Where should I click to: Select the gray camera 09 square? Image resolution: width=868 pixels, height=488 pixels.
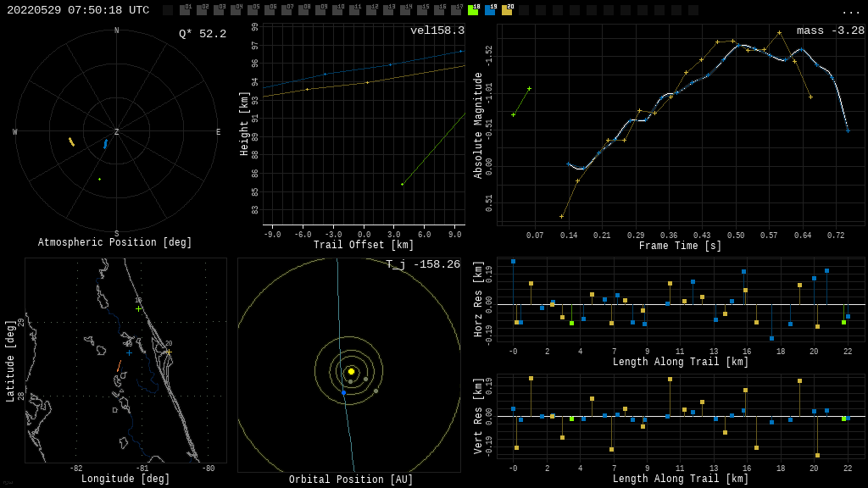pyautogui.click(x=320, y=10)
